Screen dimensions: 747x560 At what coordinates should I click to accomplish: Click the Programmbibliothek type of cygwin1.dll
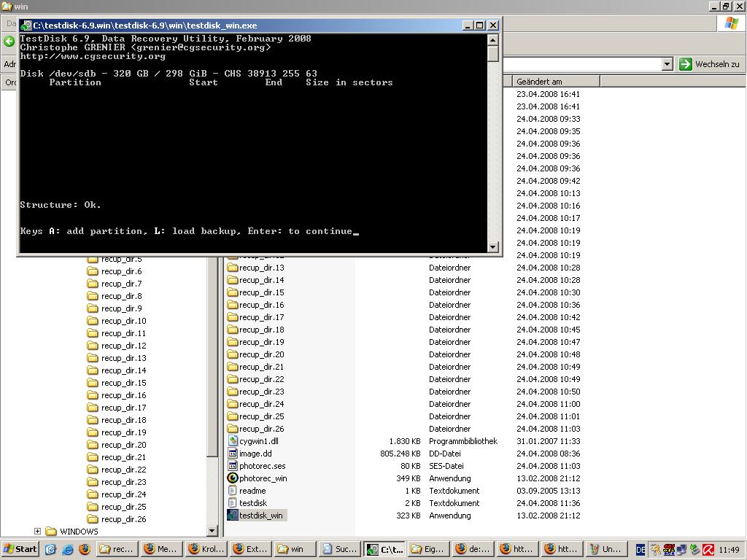(x=463, y=441)
